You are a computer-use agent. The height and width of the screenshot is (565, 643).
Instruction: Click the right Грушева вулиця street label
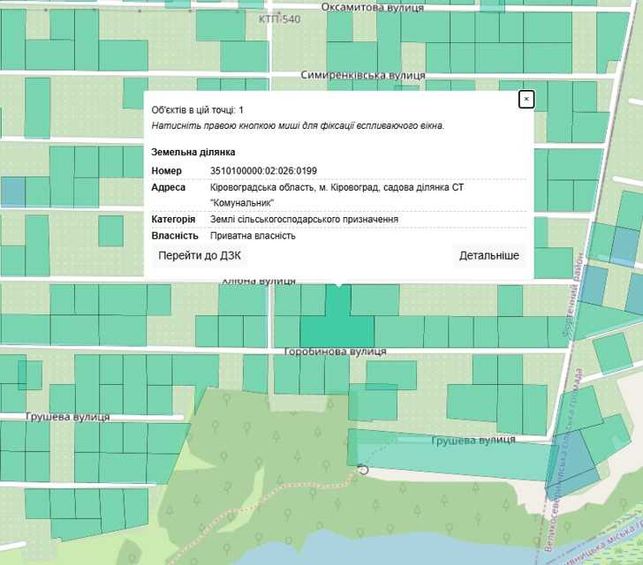click(473, 440)
